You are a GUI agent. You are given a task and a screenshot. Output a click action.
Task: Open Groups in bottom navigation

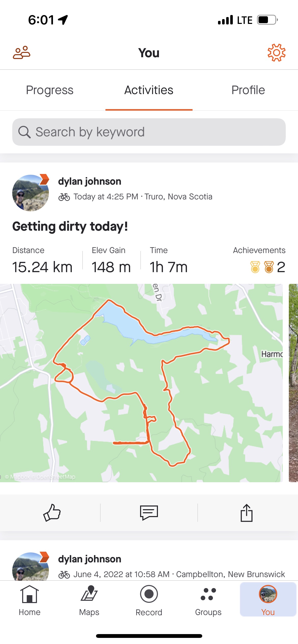point(208,601)
